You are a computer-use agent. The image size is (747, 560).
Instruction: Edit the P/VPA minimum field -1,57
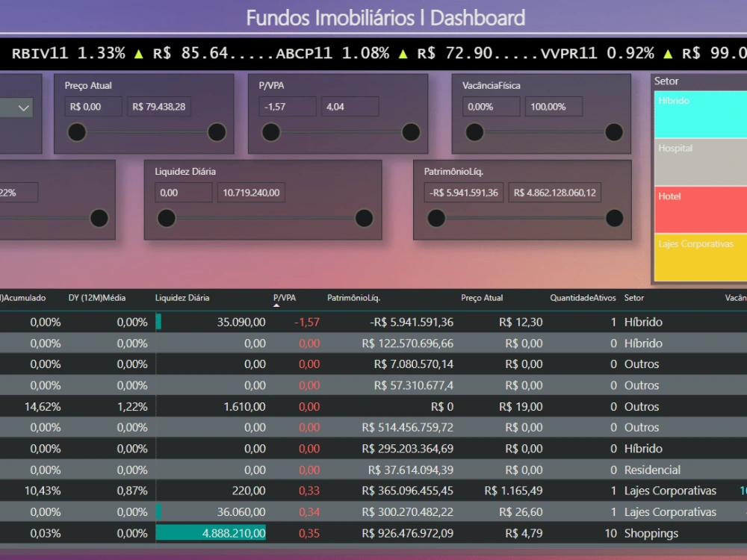[x=288, y=107]
